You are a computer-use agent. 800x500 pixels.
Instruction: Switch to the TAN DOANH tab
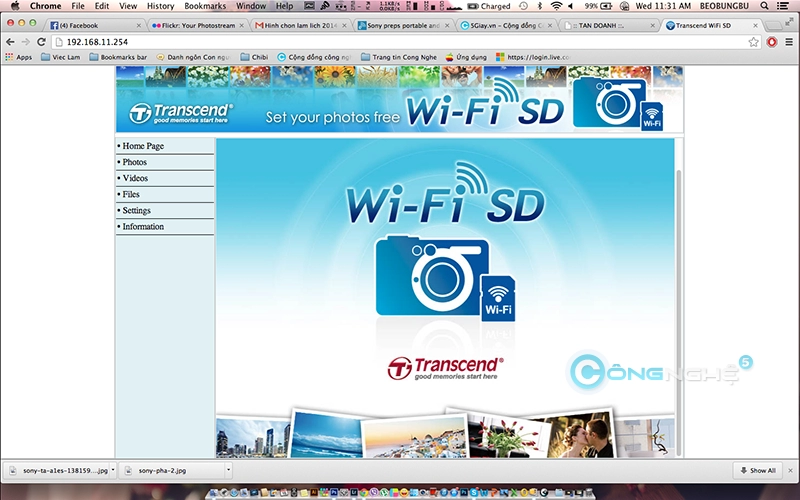tap(609, 25)
